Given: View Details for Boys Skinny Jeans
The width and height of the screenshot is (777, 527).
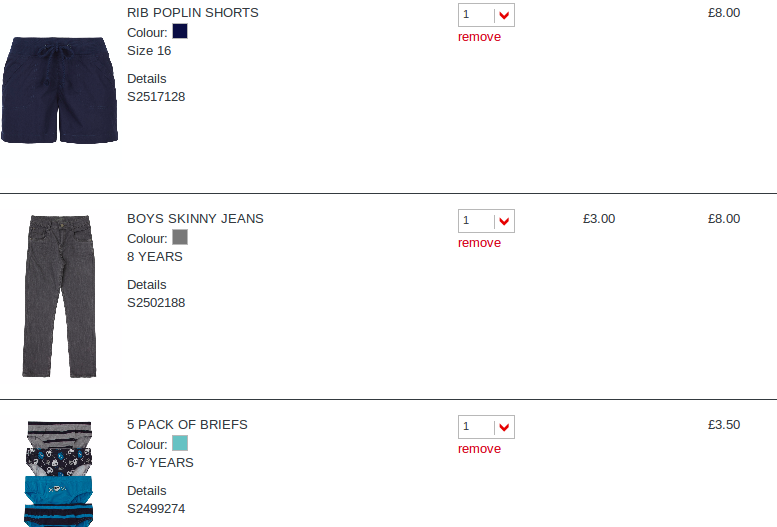Looking at the screenshot, I should pyautogui.click(x=147, y=285).
